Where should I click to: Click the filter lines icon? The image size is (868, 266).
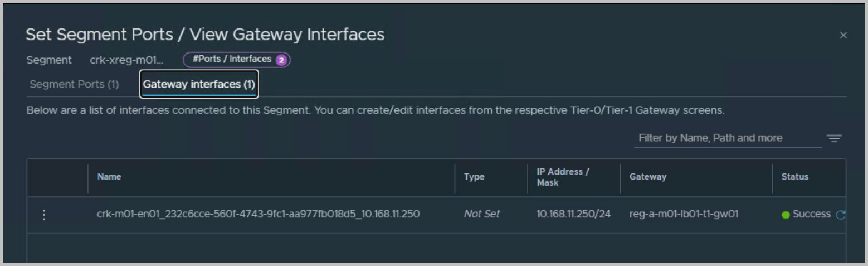(834, 138)
